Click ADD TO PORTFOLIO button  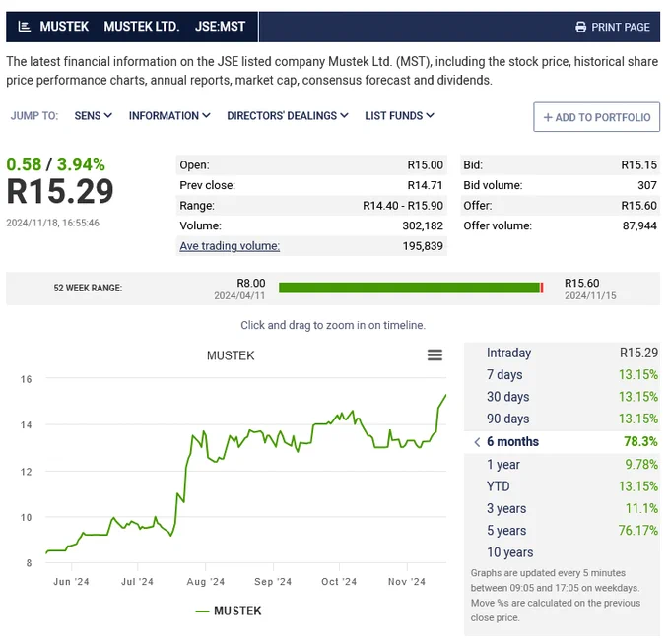point(596,117)
